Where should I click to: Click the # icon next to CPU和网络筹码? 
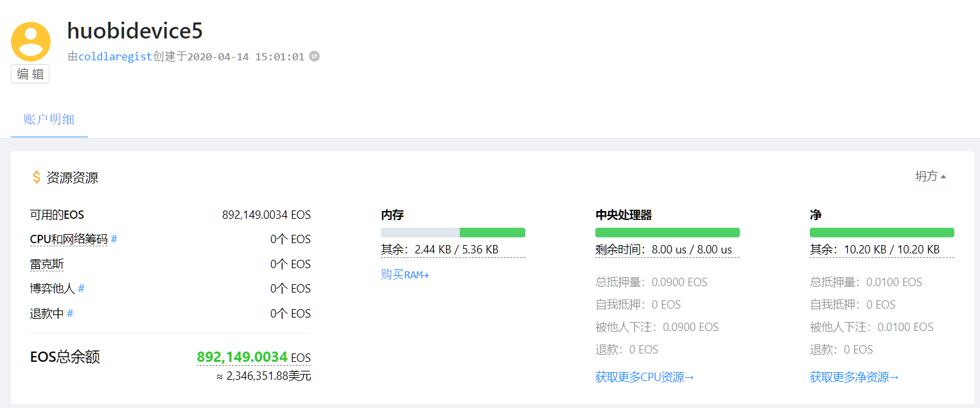click(114, 239)
